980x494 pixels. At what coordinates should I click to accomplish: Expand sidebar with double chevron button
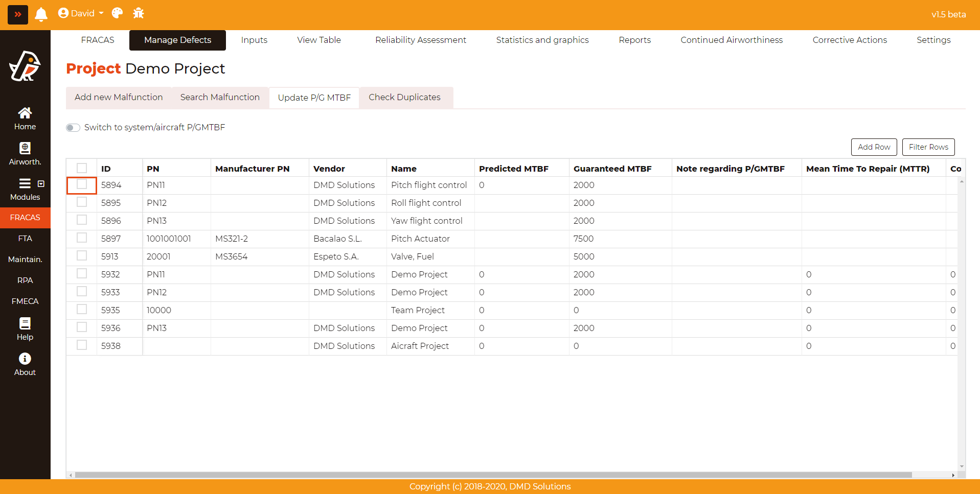(x=18, y=14)
